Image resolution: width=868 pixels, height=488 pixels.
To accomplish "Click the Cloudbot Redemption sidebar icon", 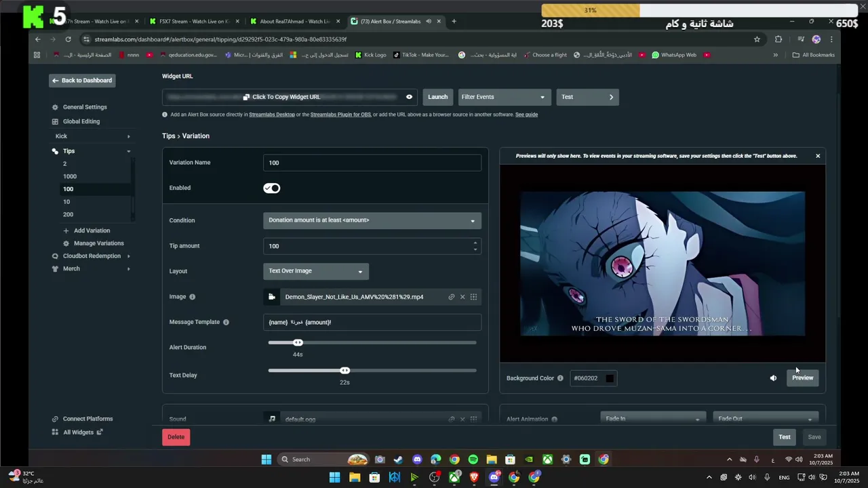I will tap(55, 256).
